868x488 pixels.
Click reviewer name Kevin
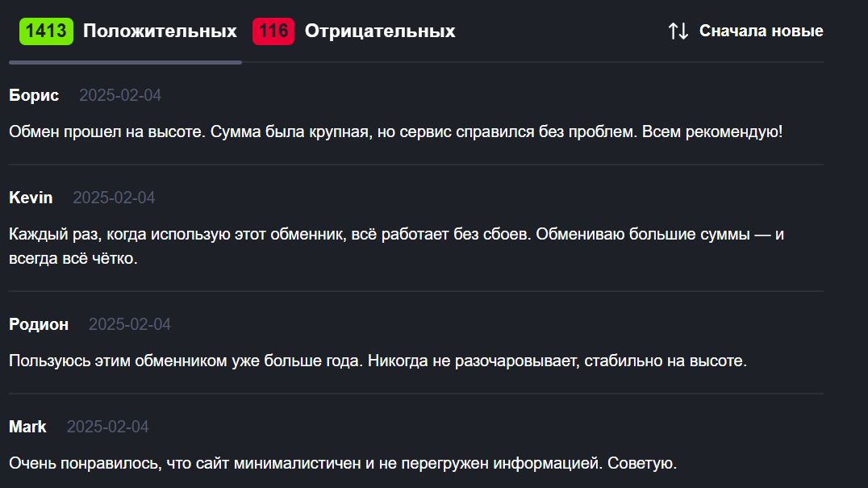tap(31, 198)
